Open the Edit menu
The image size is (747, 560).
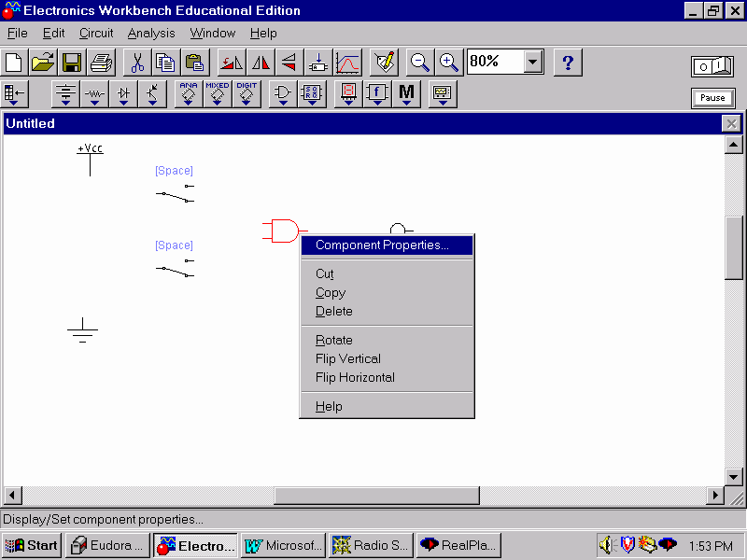pos(53,34)
